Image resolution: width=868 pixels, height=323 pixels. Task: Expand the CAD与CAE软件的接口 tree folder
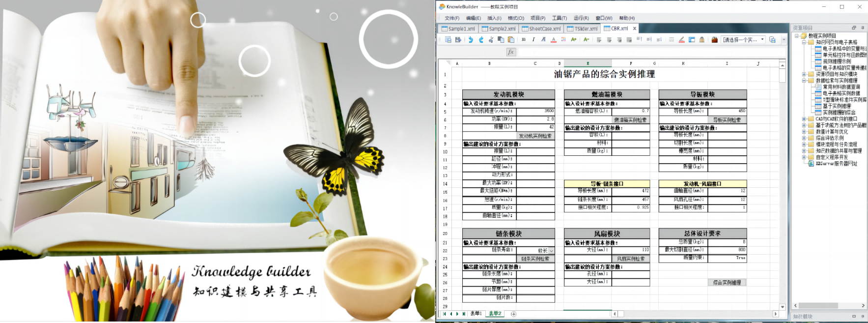[x=804, y=119]
